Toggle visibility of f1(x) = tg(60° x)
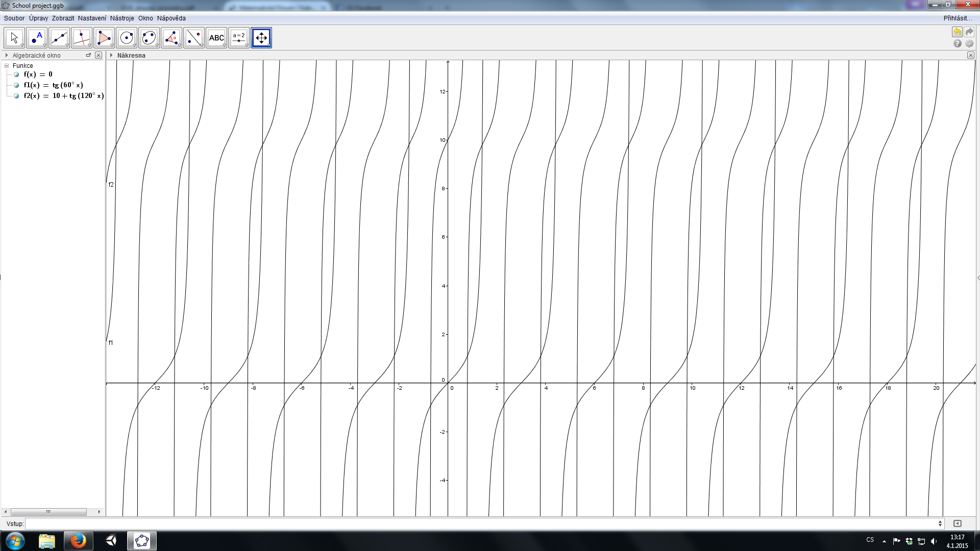The height and width of the screenshot is (551, 980). [16, 85]
